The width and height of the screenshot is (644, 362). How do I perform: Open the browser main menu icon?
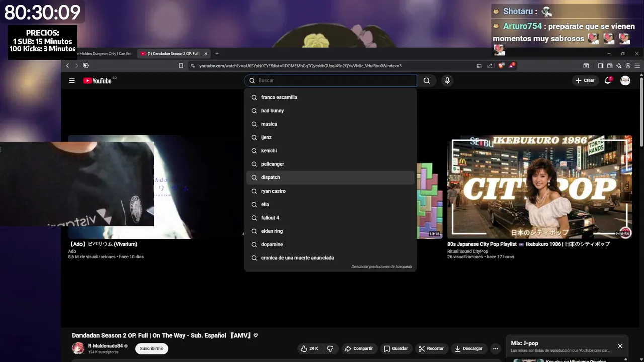637,66
